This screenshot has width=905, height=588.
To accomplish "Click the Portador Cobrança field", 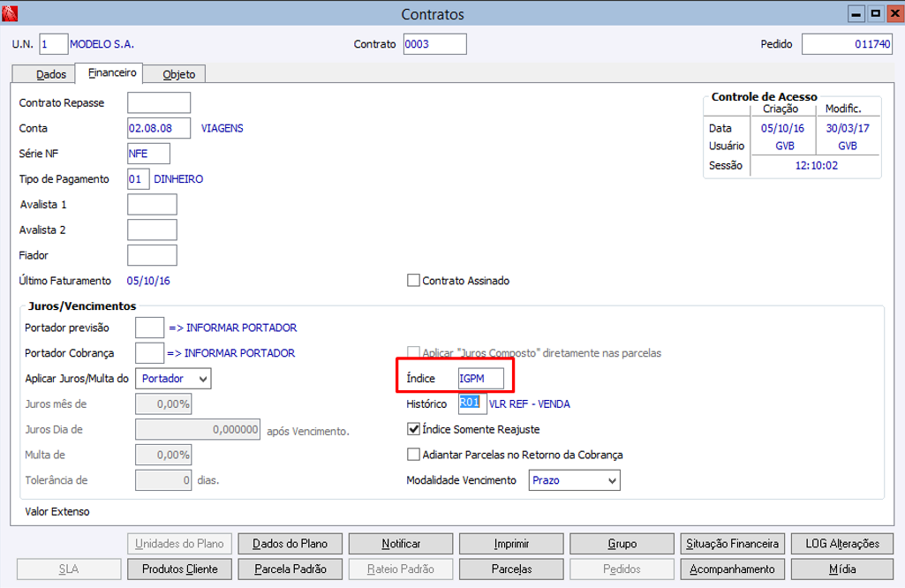I will pyautogui.click(x=149, y=353).
